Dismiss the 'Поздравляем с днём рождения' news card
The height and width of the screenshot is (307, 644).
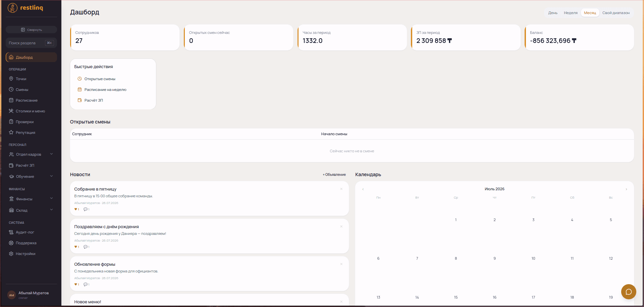[x=341, y=226]
